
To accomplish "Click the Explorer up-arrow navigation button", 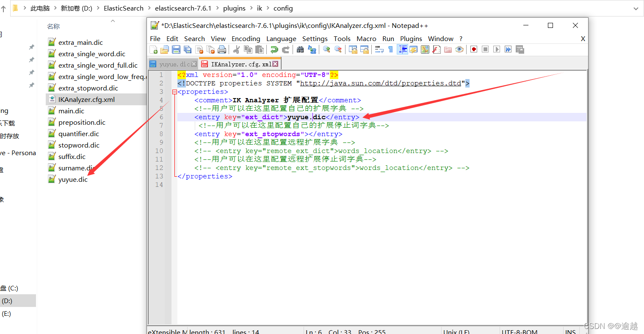I will (3, 8).
